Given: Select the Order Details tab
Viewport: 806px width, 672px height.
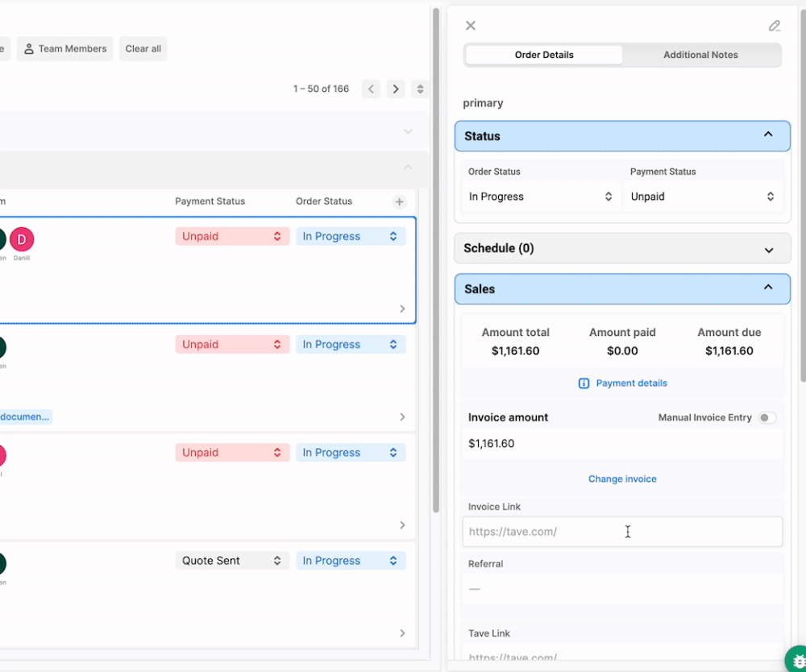Looking at the screenshot, I should click(544, 55).
